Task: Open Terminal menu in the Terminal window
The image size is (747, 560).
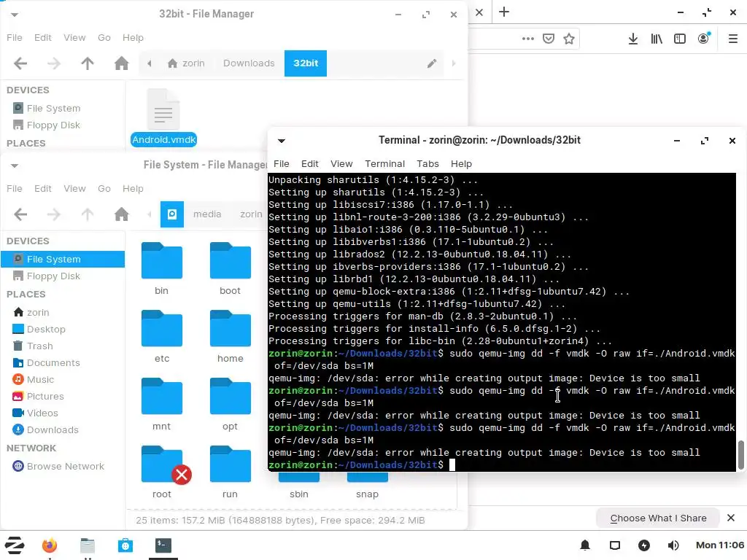Action: pyautogui.click(x=385, y=164)
